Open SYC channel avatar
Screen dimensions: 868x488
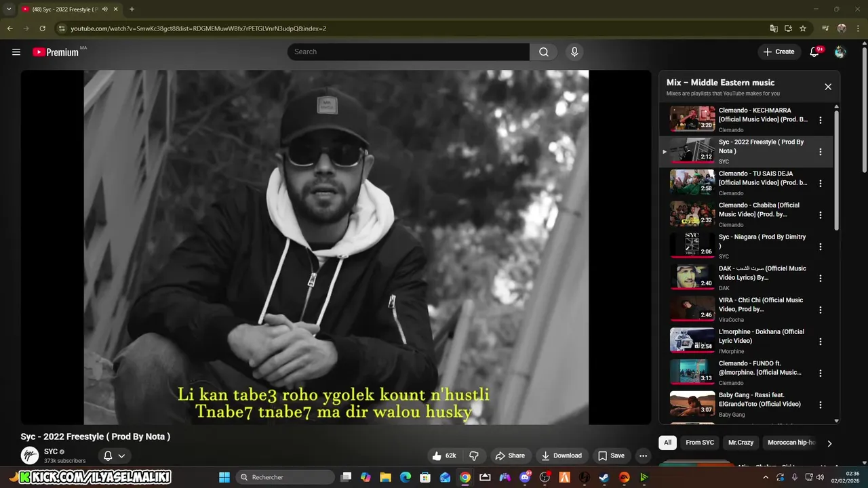tap(30, 455)
